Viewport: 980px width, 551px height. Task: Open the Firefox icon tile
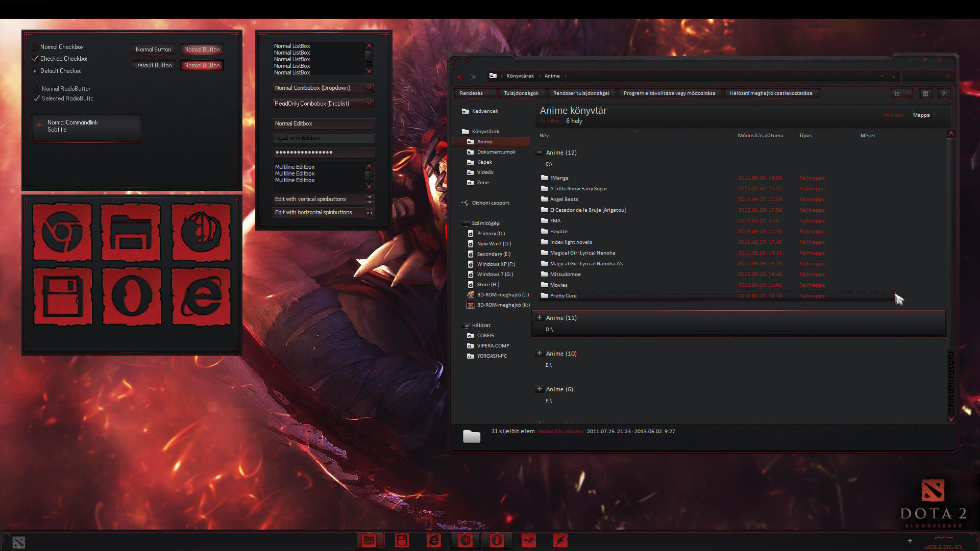(x=201, y=232)
